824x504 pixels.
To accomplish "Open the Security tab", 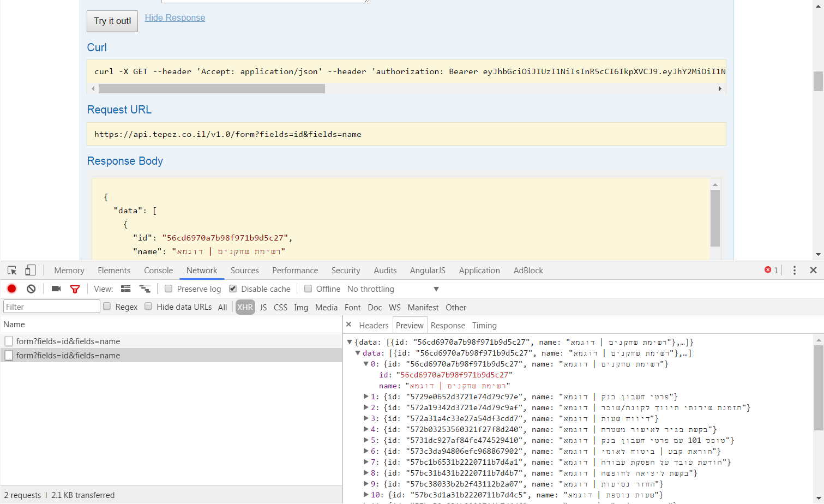I will (x=346, y=271).
